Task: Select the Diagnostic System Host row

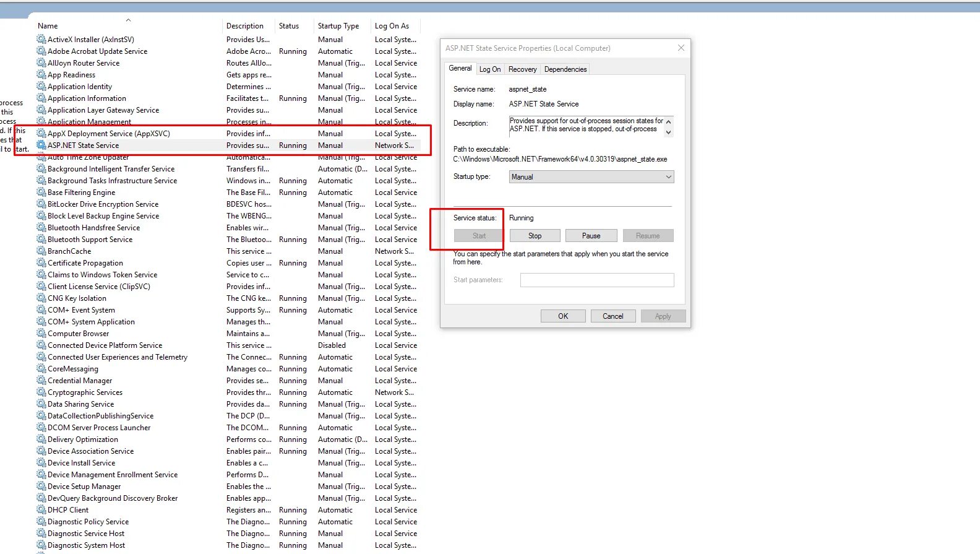Action: [x=228, y=545]
